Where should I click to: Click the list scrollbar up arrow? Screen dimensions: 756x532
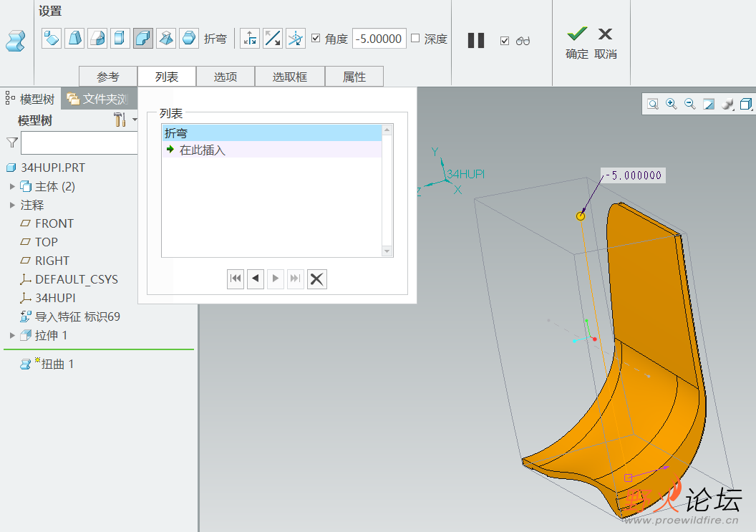pyautogui.click(x=387, y=130)
